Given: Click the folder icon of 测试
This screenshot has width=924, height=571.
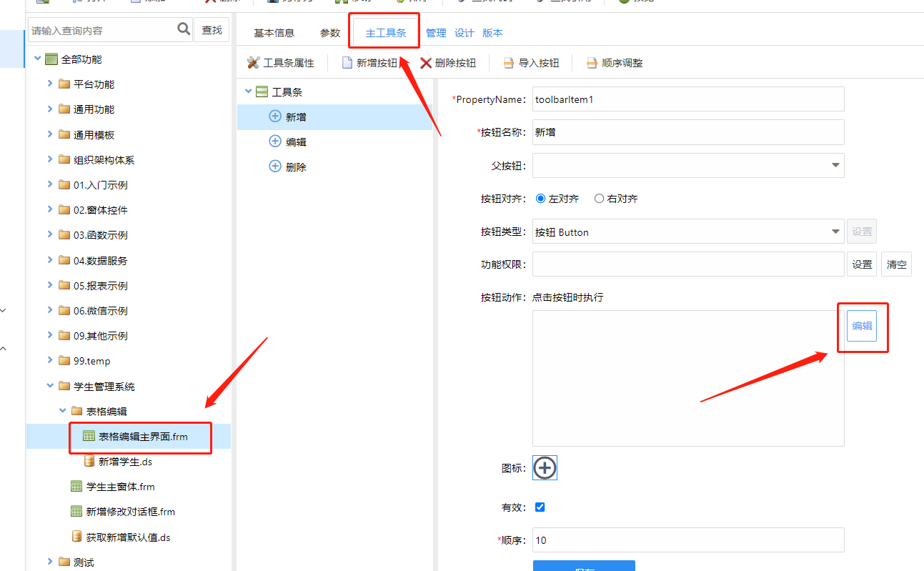Looking at the screenshot, I should pos(64,562).
